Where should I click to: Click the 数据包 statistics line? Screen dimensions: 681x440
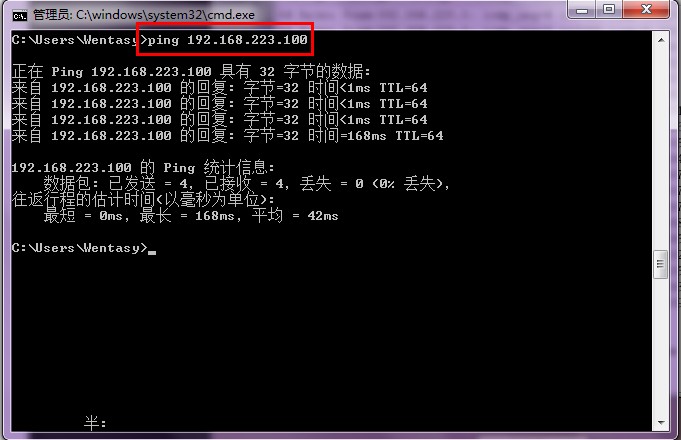247,183
